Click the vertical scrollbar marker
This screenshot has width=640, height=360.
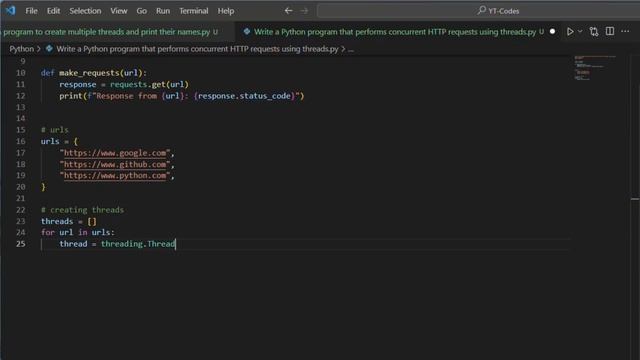[x=635, y=199]
